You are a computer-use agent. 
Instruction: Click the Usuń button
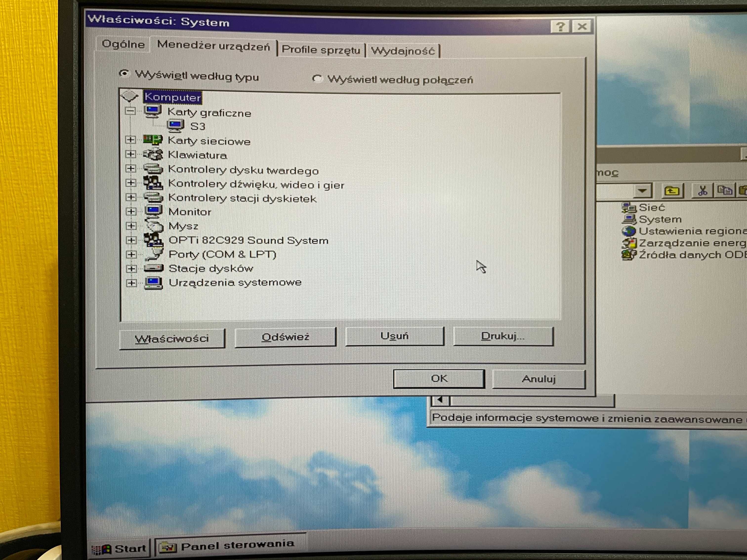coord(394,336)
